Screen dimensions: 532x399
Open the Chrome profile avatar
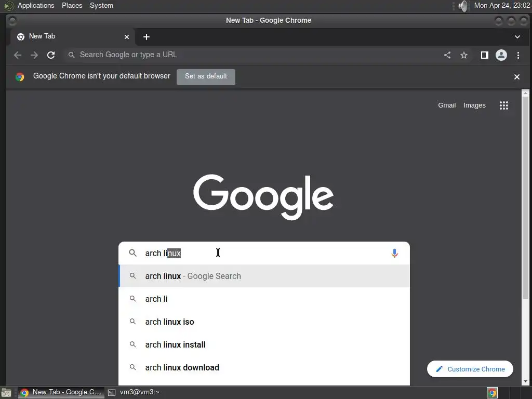(501, 55)
